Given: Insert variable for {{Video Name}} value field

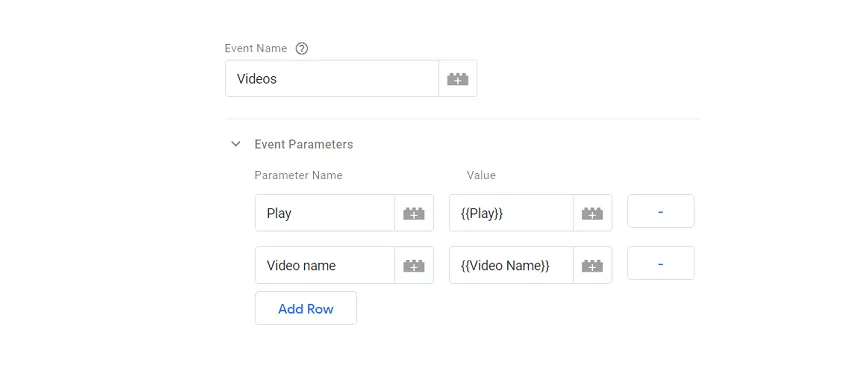Looking at the screenshot, I should (x=592, y=265).
